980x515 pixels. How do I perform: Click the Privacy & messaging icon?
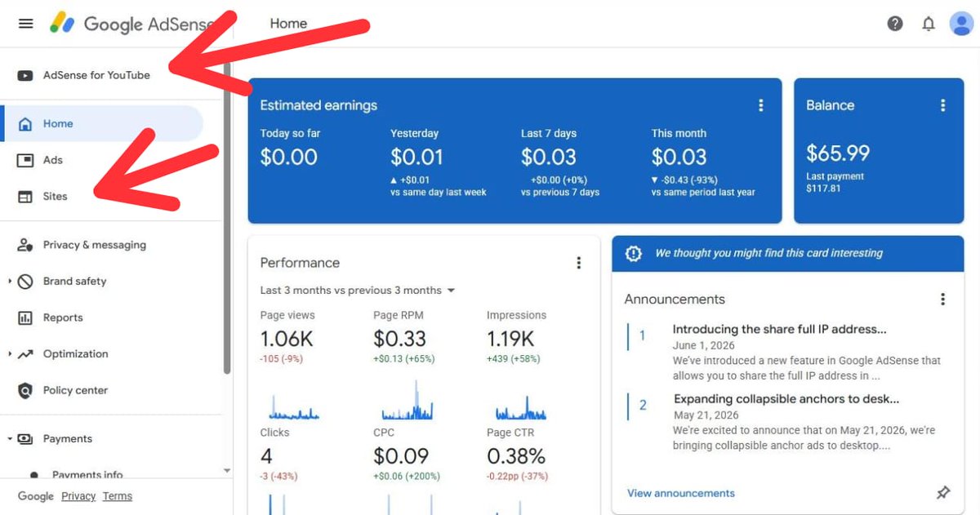(25, 245)
